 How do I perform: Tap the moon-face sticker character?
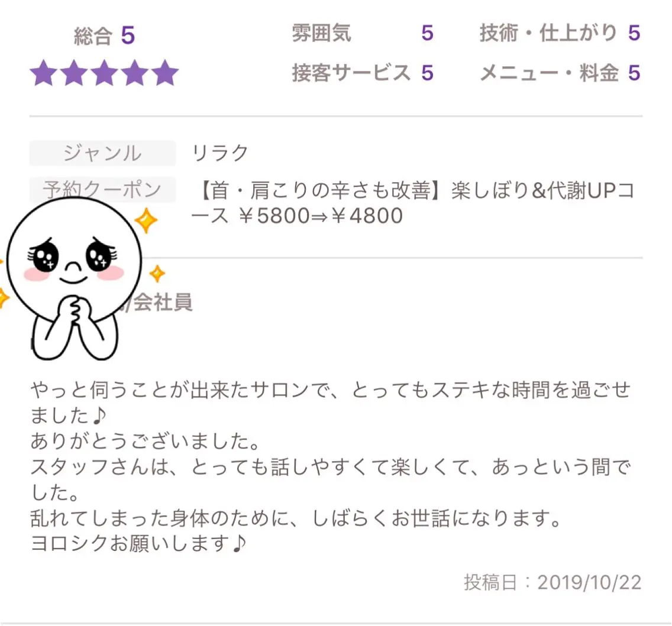pos(74,278)
